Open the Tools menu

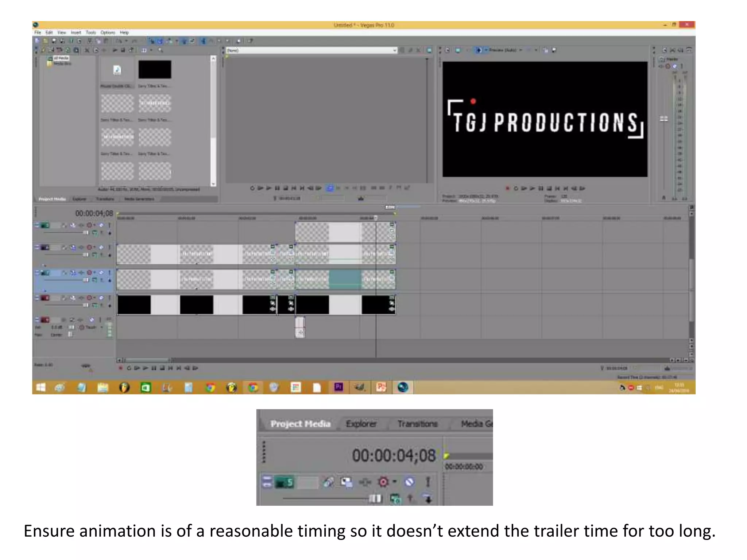pos(91,32)
